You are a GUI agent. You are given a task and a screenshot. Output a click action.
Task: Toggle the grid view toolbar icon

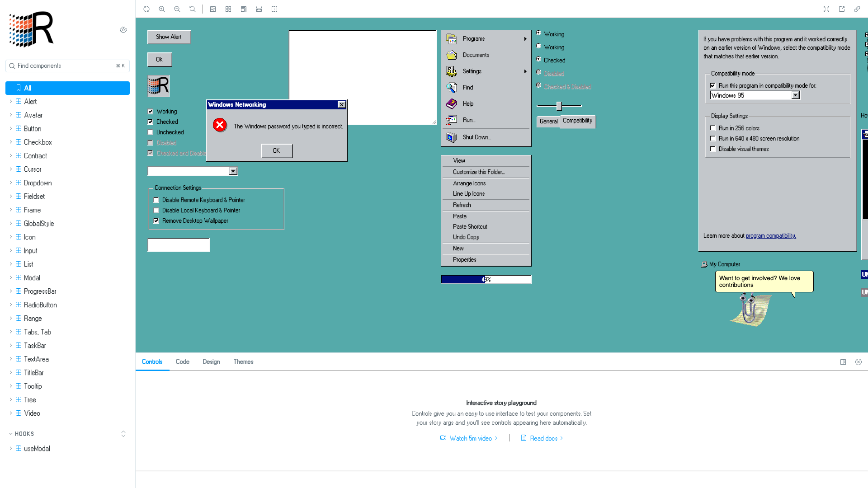[x=228, y=9]
